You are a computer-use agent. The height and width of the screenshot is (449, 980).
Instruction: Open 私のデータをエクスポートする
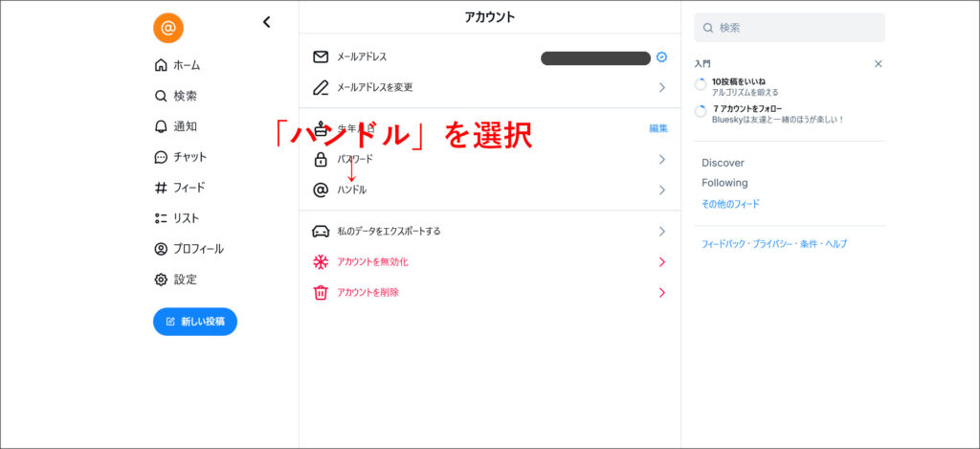pyautogui.click(x=490, y=232)
